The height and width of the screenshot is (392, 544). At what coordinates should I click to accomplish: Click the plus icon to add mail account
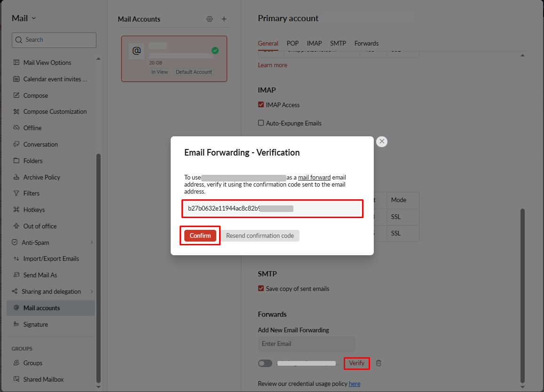pos(224,19)
